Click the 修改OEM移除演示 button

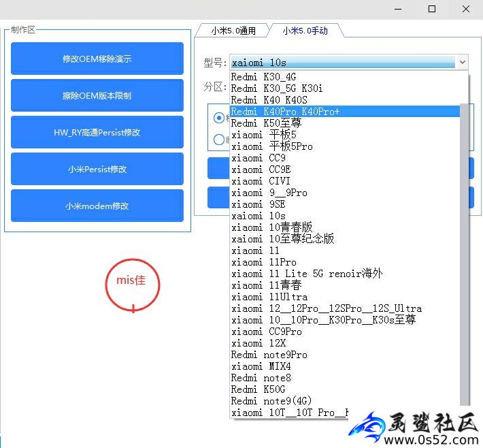tap(97, 59)
